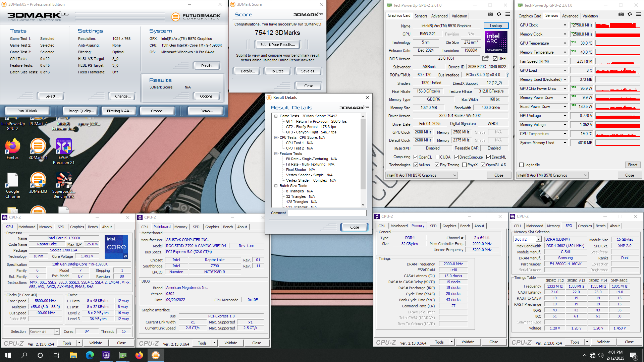Open the GPU Clock sensor dropdown
Viewport: 644px width, 362px height.
(x=565, y=25)
